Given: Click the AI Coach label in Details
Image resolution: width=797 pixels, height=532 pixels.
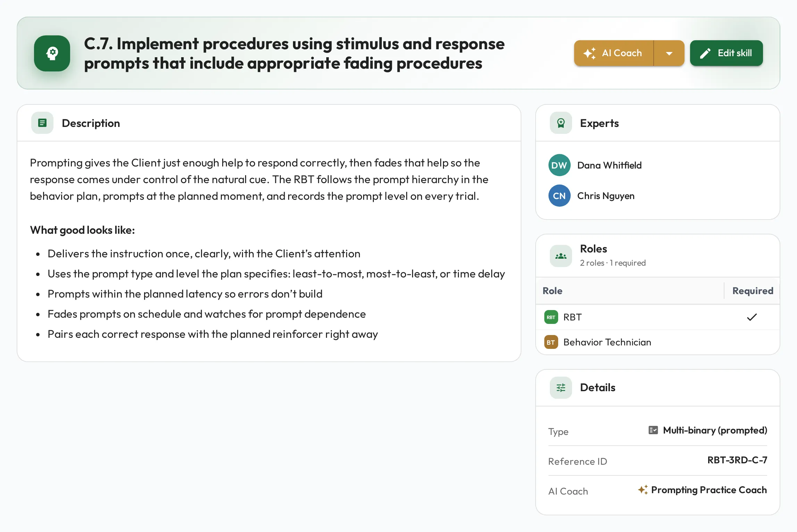Looking at the screenshot, I should pyautogui.click(x=568, y=491).
